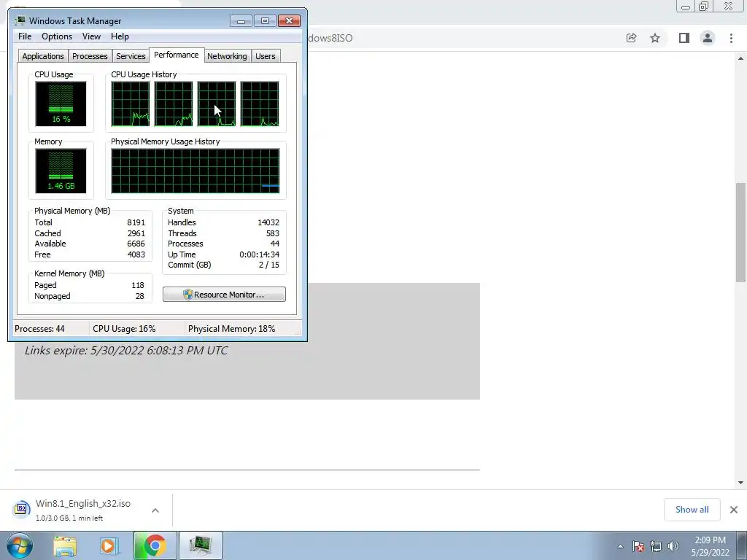
Task: Click the Physical Memory Usage History graph
Action: pyautogui.click(x=196, y=171)
